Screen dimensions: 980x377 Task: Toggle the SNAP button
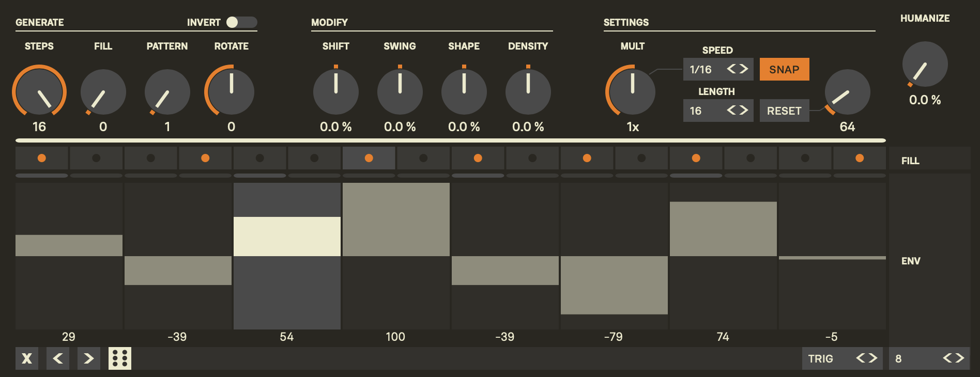pyautogui.click(x=785, y=69)
